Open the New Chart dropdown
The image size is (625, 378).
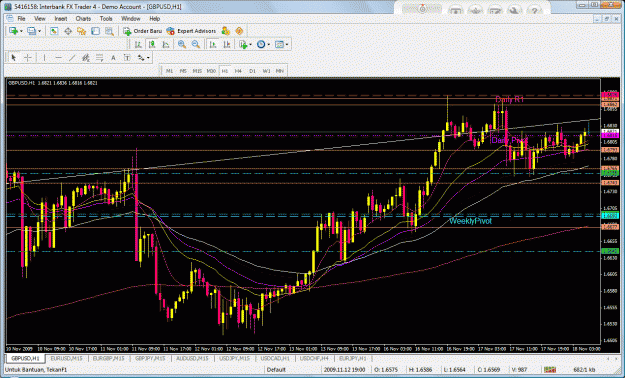pos(16,31)
